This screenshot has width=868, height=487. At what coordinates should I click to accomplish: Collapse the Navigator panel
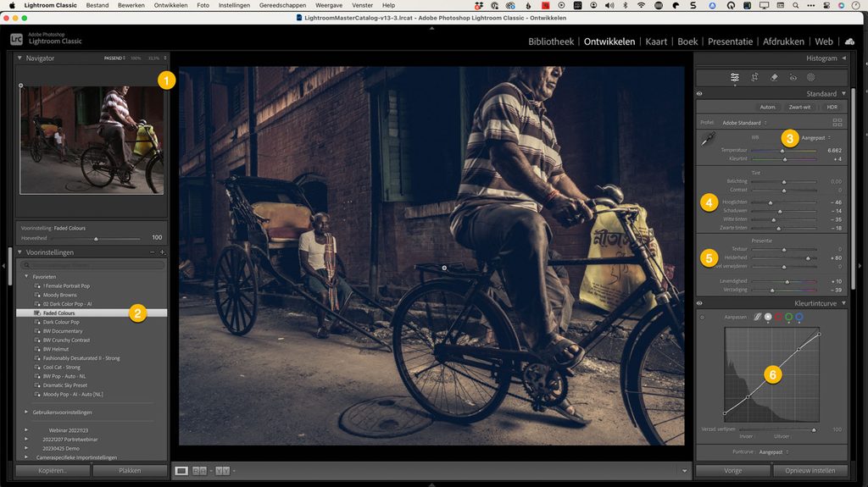20,58
